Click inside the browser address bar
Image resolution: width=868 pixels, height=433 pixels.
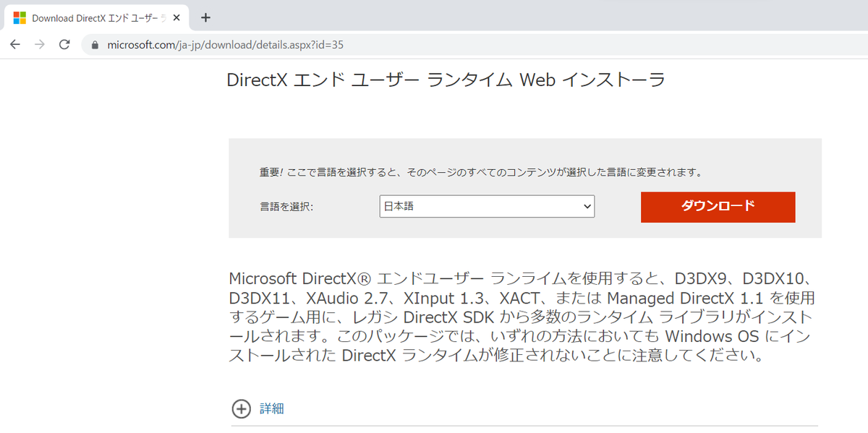tap(217, 44)
